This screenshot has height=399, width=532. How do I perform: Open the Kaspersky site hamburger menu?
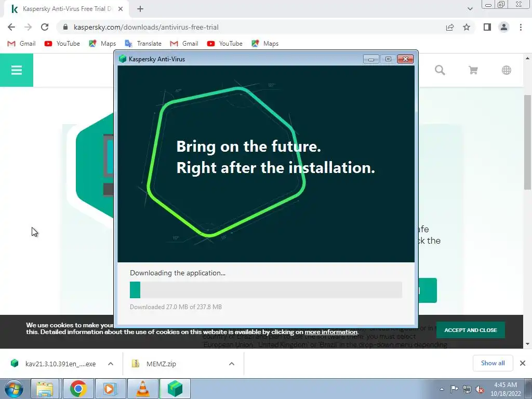(17, 70)
